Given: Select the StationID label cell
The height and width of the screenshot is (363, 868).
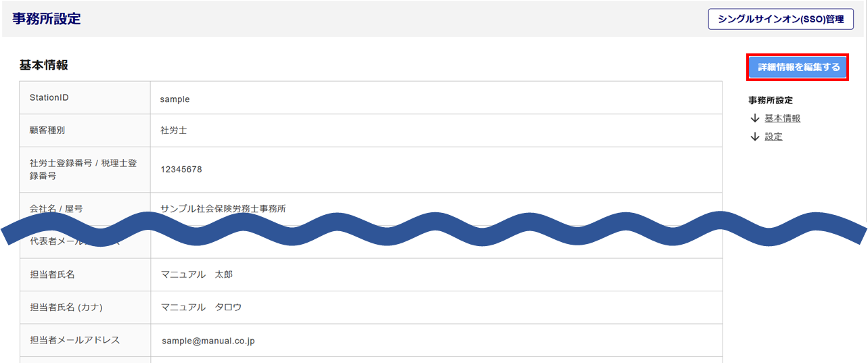Looking at the screenshot, I should [49, 98].
